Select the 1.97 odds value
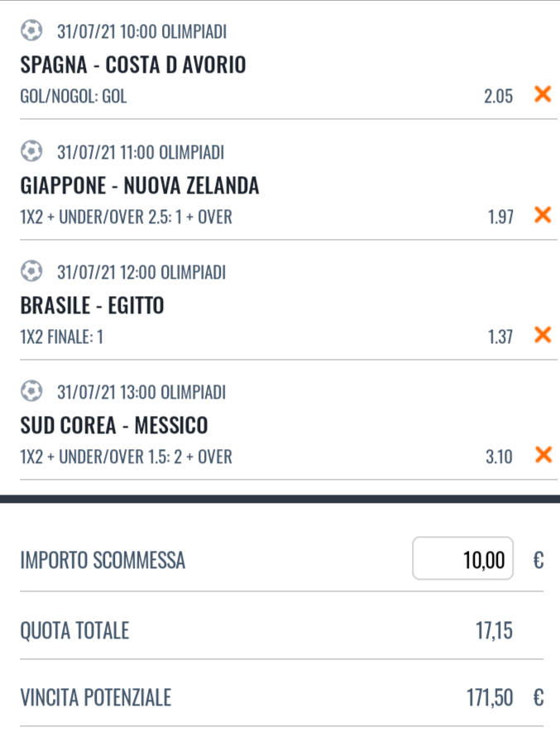560x732 pixels. click(x=500, y=217)
